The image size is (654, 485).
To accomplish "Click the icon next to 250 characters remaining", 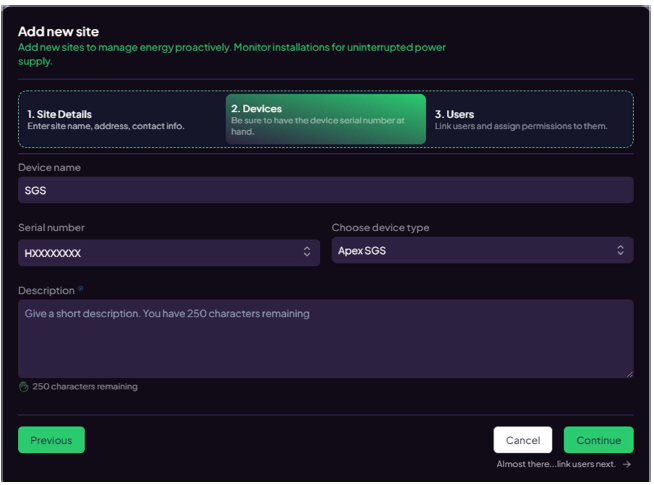I will pyautogui.click(x=24, y=387).
